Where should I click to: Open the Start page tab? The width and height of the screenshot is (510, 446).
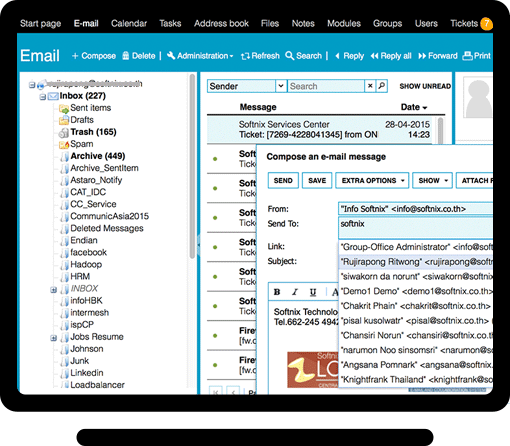click(40, 23)
